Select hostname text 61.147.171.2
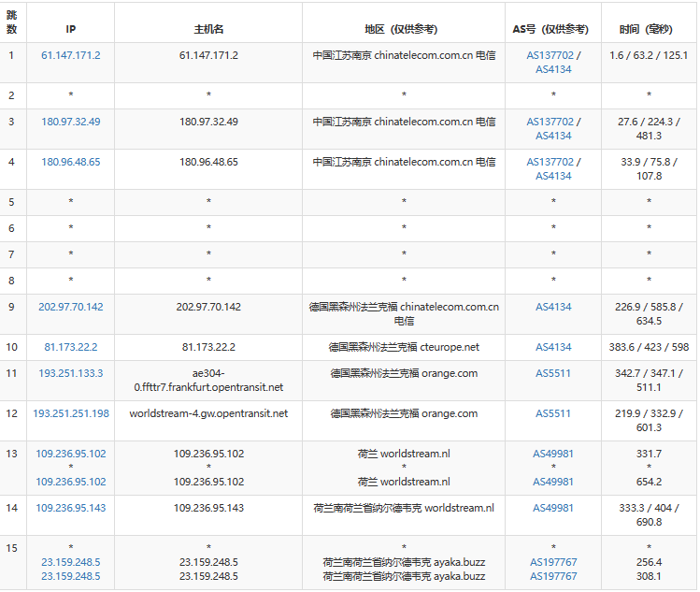700x592 pixels. point(208,55)
